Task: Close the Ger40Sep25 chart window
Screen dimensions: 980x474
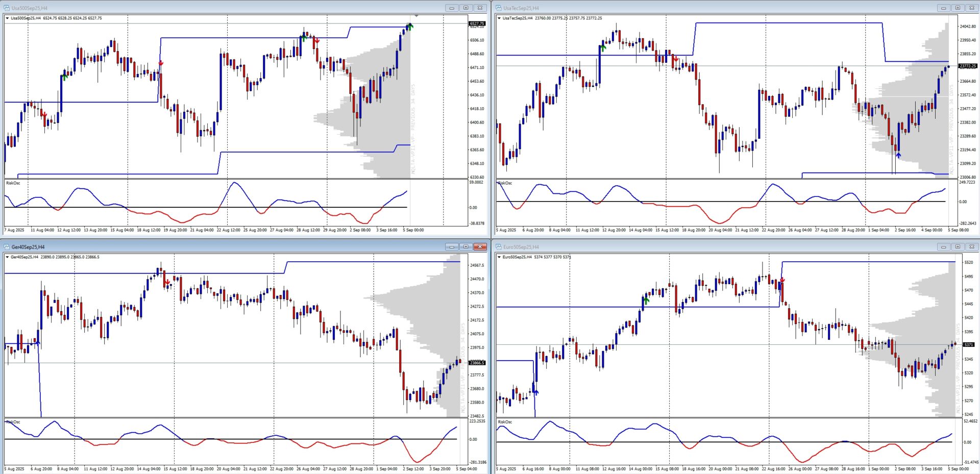Action: pyautogui.click(x=480, y=247)
